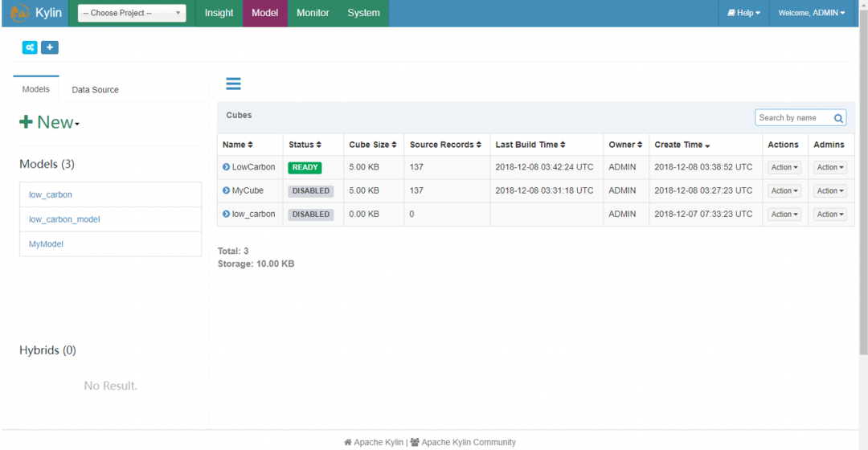This screenshot has height=450, width=868.
Task: Click the READY status badge
Action: coord(305,167)
